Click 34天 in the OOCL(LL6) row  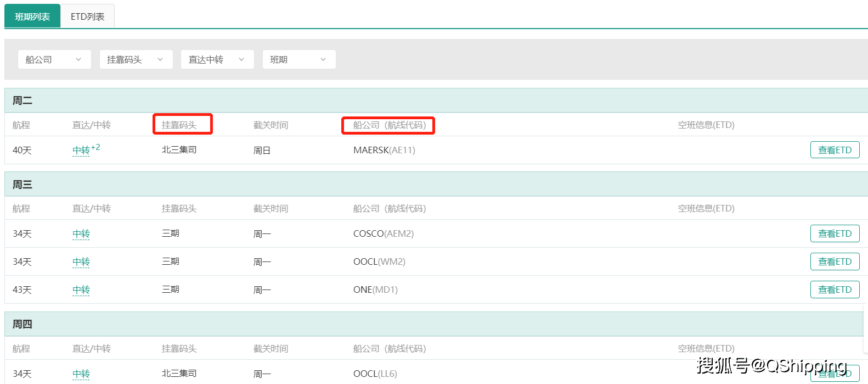click(x=22, y=374)
